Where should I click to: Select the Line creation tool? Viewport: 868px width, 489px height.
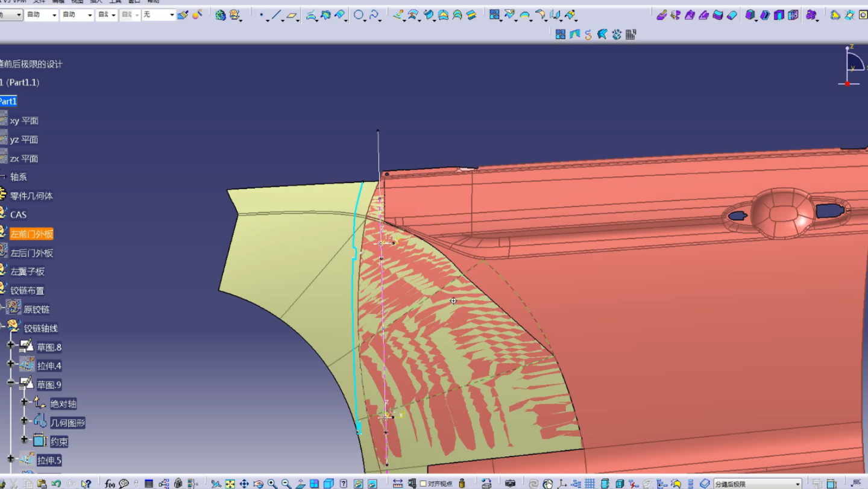click(x=276, y=15)
